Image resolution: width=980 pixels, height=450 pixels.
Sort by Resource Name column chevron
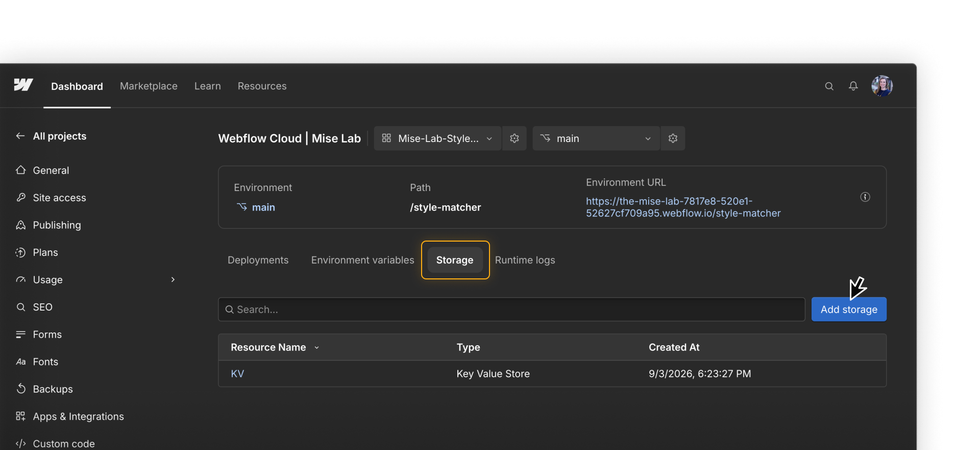(x=316, y=347)
